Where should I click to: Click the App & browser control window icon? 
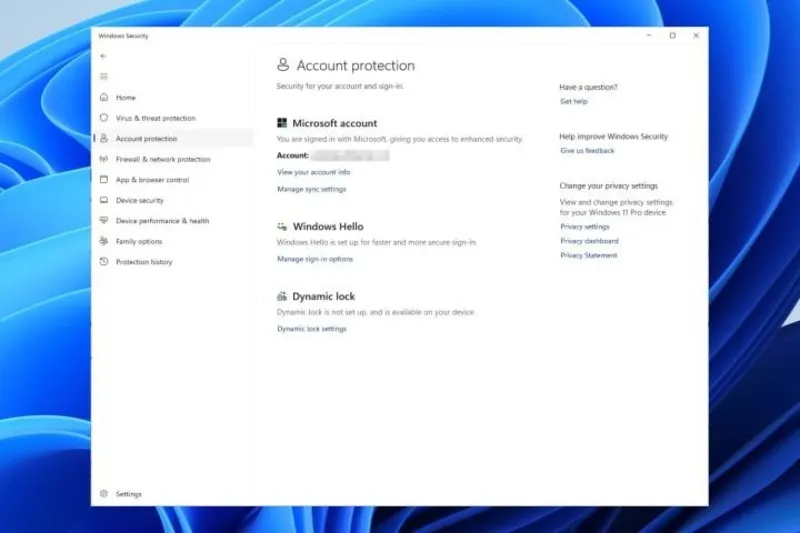(x=104, y=180)
